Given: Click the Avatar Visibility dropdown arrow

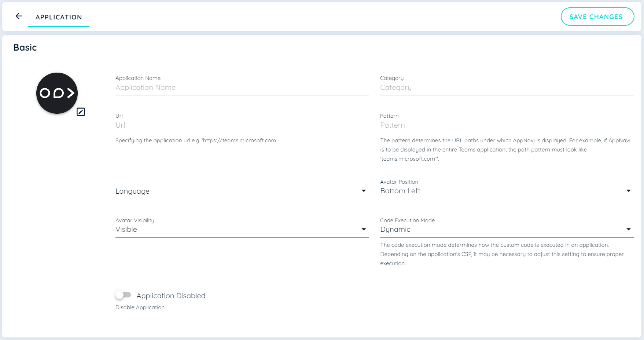Looking at the screenshot, I should coord(364,229).
